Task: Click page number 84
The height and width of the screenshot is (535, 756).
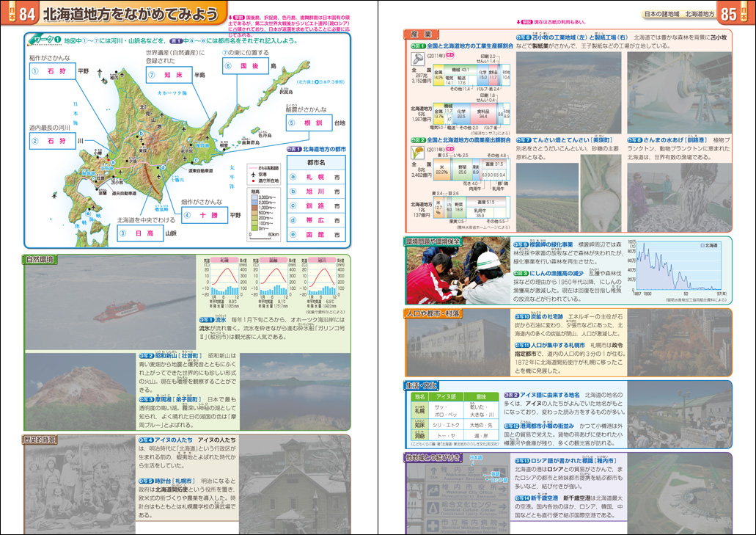Action: coord(26,14)
